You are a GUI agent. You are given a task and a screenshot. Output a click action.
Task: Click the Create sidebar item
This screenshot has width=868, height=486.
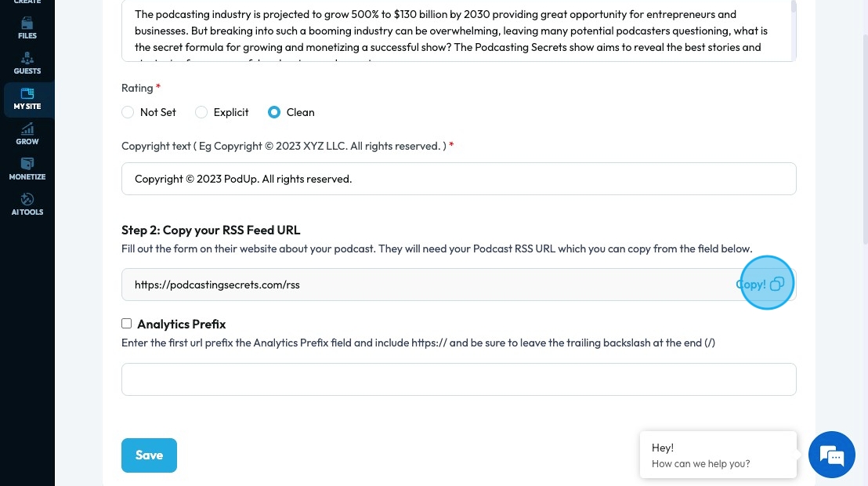click(x=27, y=2)
